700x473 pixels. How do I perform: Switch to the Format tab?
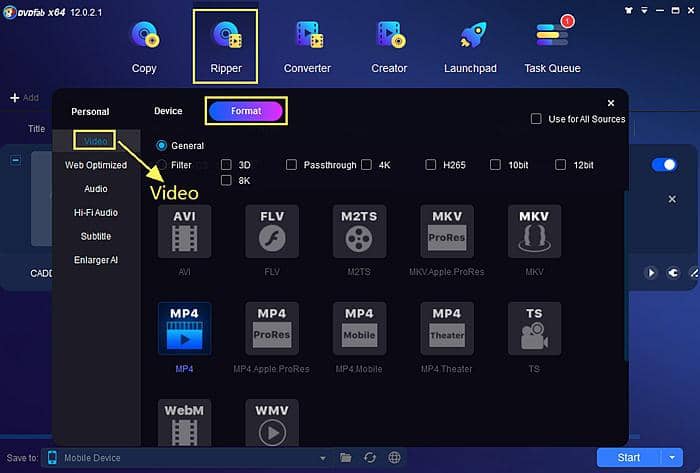[246, 111]
